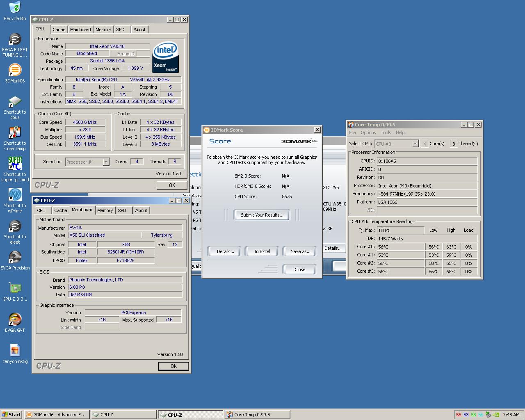The height and width of the screenshot is (420, 525).
Task: Click the NVIDIA tray icon
Action: (x=496, y=415)
